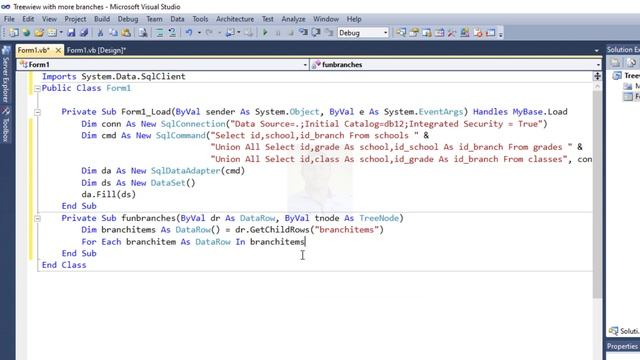Click the New Project toolbar icon

coord(14,33)
